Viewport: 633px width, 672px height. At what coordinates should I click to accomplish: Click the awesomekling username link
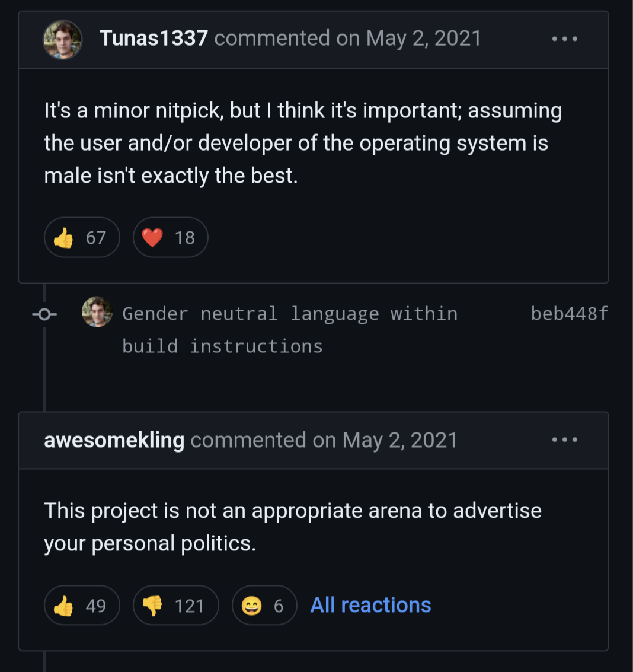tap(114, 440)
